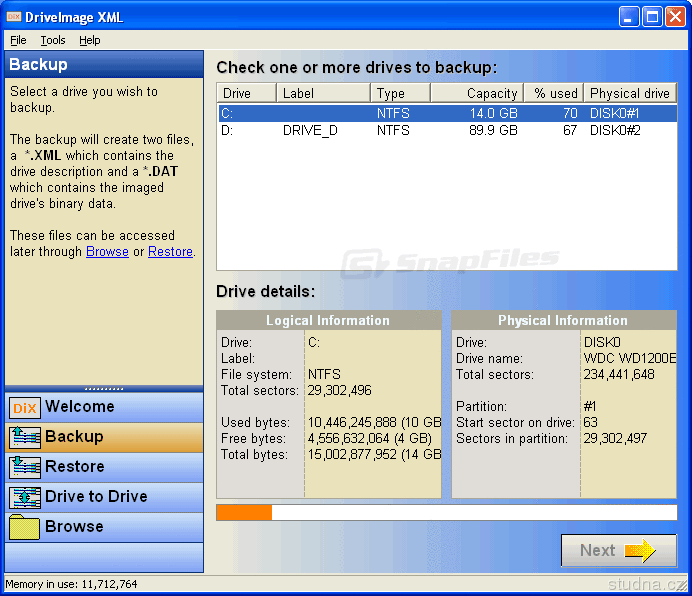Open the File menu
This screenshot has width=692, height=596.
(x=18, y=40)
